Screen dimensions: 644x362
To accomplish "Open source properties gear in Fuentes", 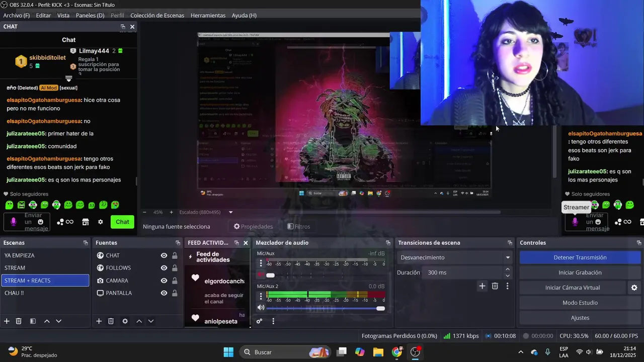I will (x=125, y=321).
